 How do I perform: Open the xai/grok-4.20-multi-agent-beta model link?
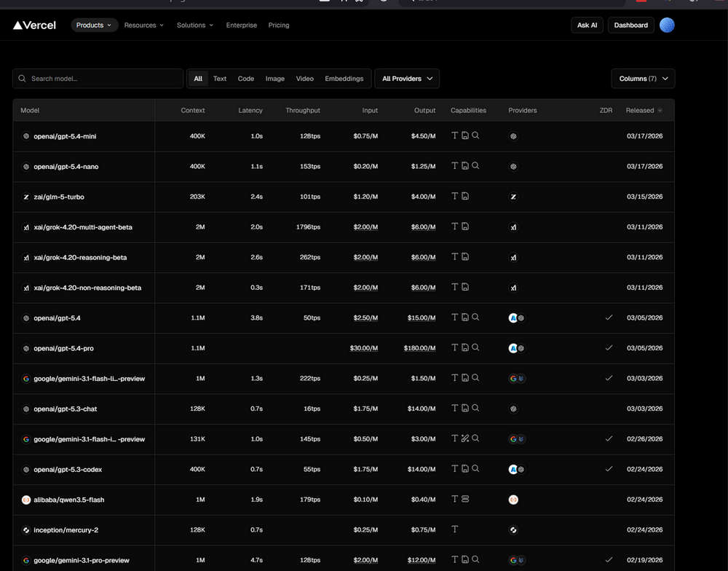click(83, 227)
